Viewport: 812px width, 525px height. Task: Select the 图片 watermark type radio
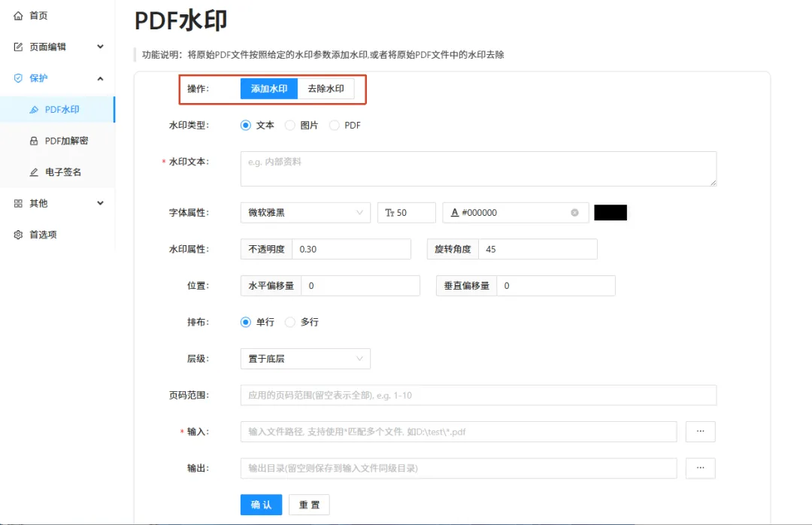click(x=290, y=126)
